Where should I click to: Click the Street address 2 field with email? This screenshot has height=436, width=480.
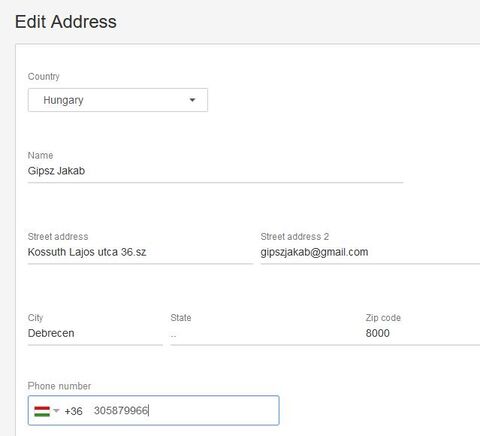point(370,252)
